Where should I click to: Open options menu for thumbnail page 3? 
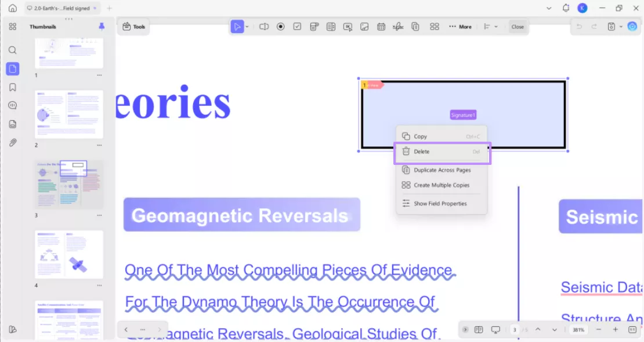click(x=99, y=215)
